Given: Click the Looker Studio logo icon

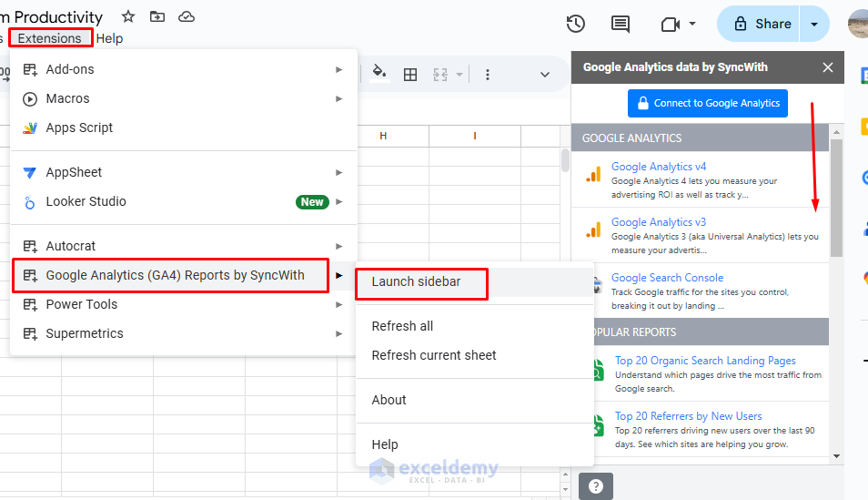Looking at the screenshot, I should click(x=30, y=202).
